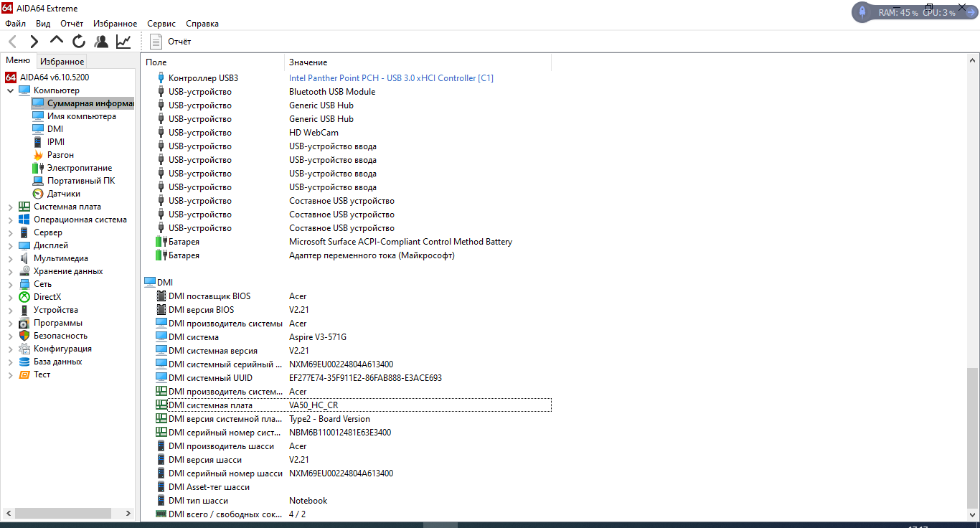Click the Операционная система Windows icon
The image size is (980, 528).
24,220
